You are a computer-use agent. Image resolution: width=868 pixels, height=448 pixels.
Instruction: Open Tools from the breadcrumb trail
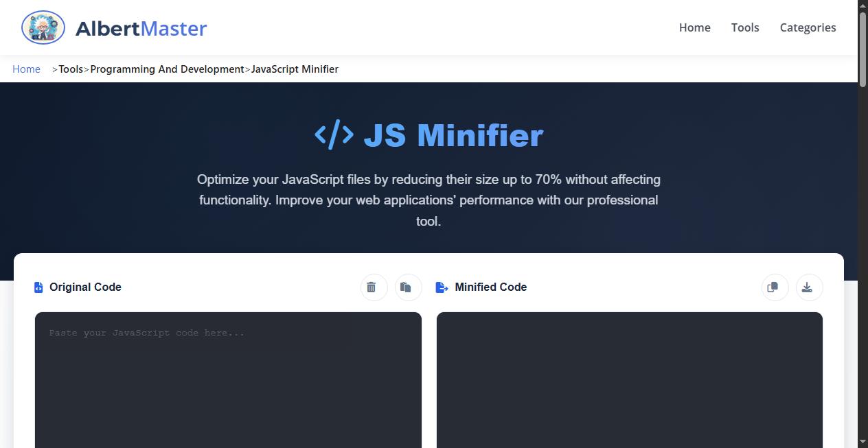71,69
